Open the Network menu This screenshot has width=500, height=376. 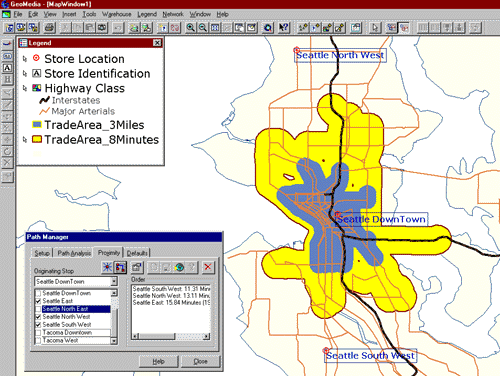click(173, 14)
